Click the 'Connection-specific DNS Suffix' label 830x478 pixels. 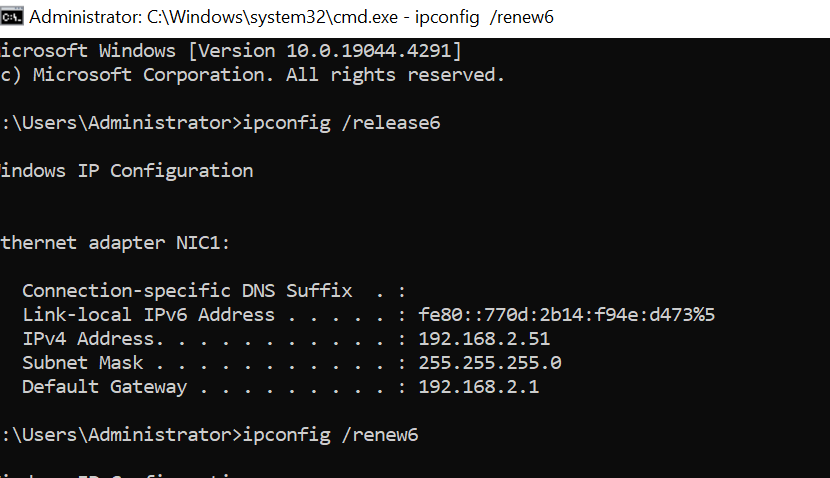pos(187,291)
